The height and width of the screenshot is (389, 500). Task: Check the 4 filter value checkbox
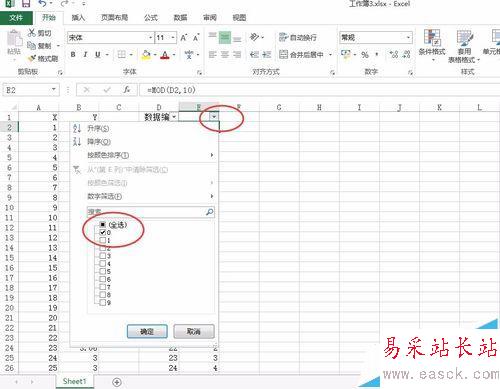click(103, 263)
